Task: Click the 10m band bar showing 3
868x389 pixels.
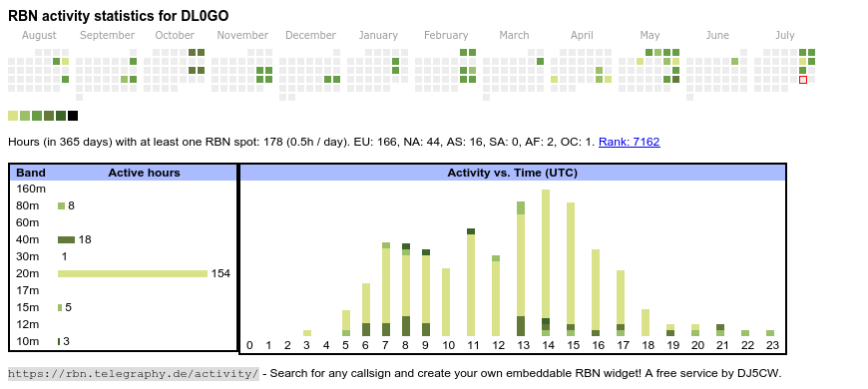Action: [59, 341]
